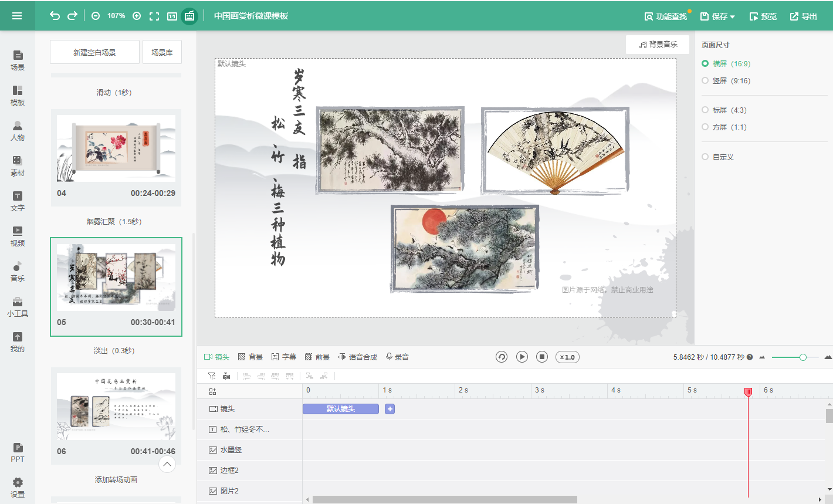Select 横屏 (16:9) page size
The height and width of the screenshot is (504, 833).
click(x=726, y=63)
